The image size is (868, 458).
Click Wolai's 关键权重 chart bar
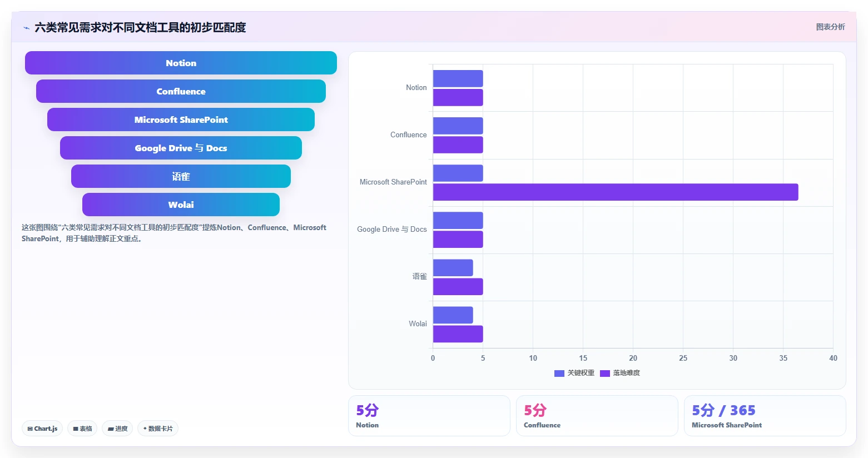[x=453, y=315]
